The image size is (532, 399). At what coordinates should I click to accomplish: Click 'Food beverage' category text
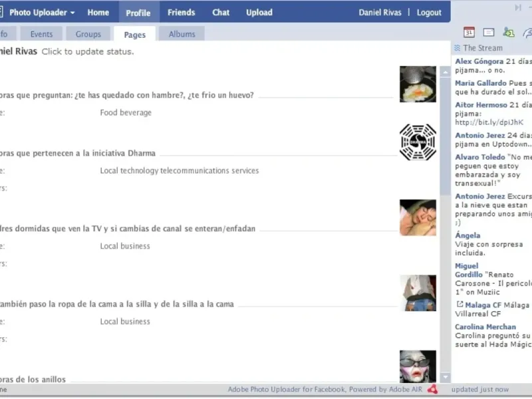click(126, 112)
